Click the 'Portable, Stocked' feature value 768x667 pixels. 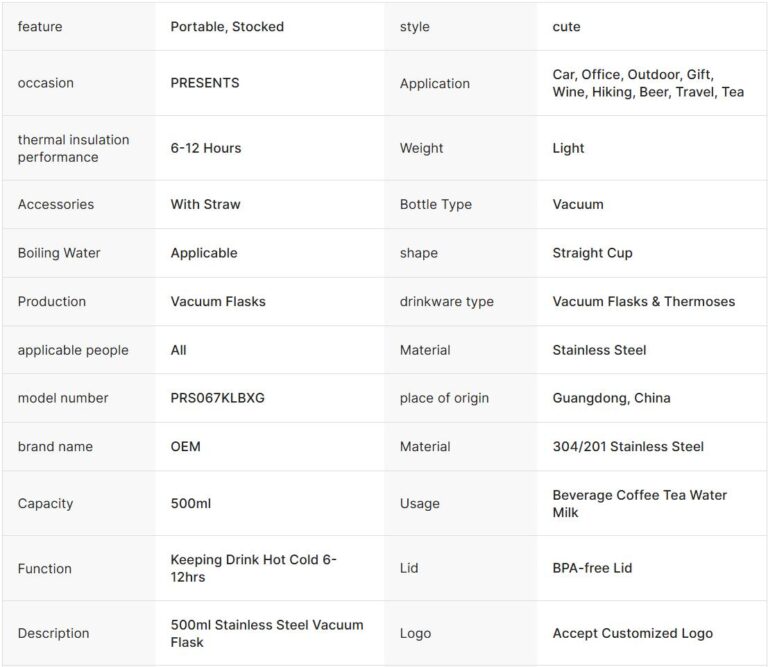[x=227, y=27]
